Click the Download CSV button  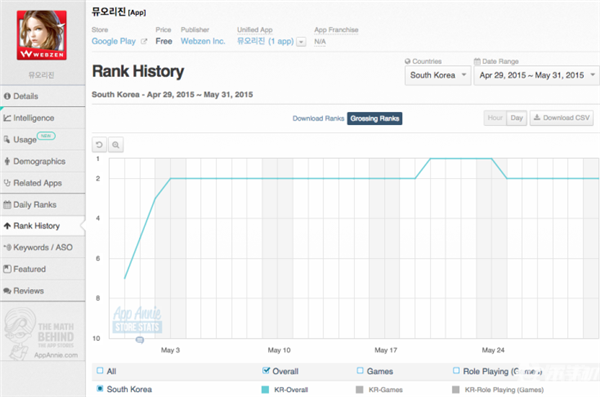562,118
